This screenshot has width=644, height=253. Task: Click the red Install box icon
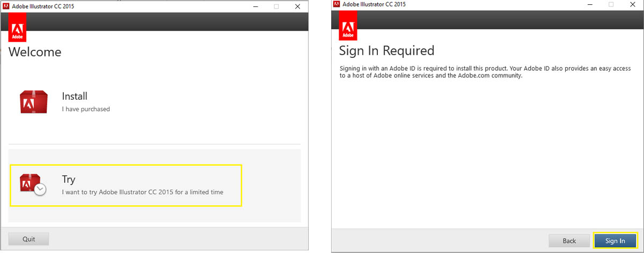click(33, 101)
